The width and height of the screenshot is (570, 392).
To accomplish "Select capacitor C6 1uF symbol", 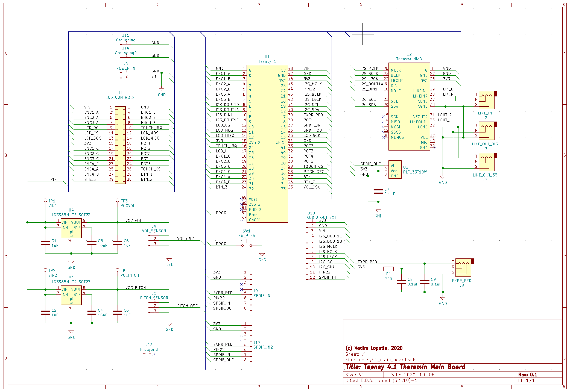I will click(x=118, y=313).
